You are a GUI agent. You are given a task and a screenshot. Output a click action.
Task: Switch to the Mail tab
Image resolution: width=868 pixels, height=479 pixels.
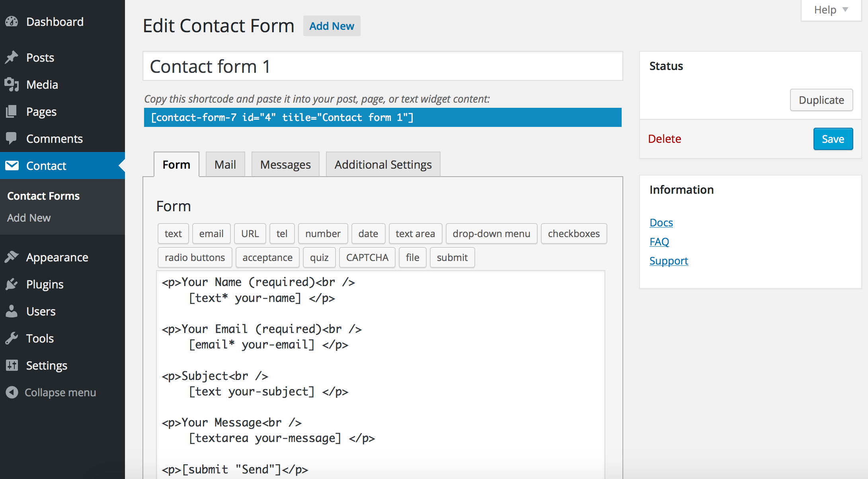click(224, 165)
